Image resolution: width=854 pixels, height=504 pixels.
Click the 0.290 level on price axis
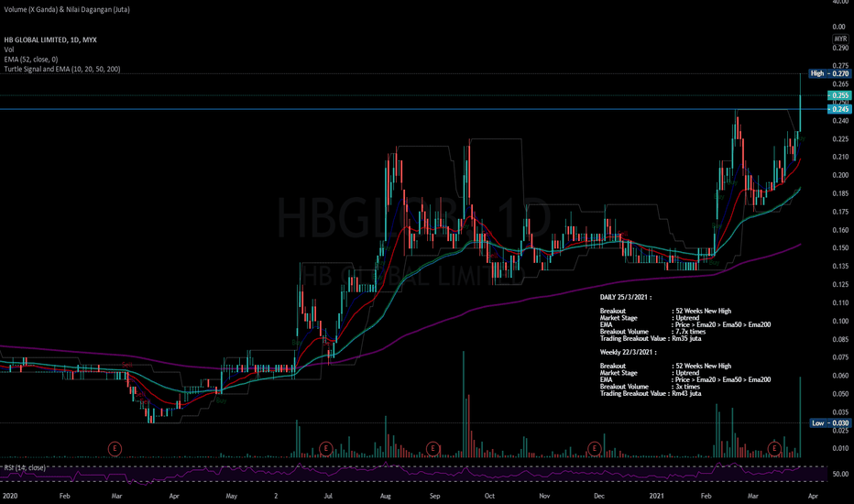coord(840,48)
